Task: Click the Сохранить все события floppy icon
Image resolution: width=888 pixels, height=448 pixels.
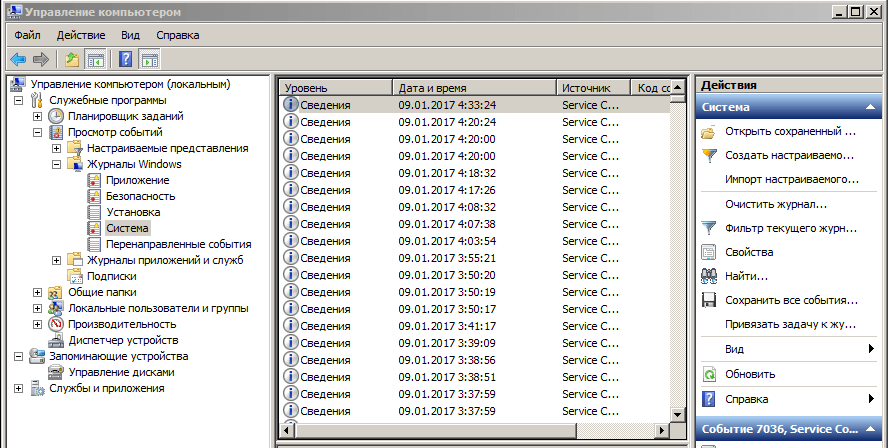Action: (x=709, y=300)
